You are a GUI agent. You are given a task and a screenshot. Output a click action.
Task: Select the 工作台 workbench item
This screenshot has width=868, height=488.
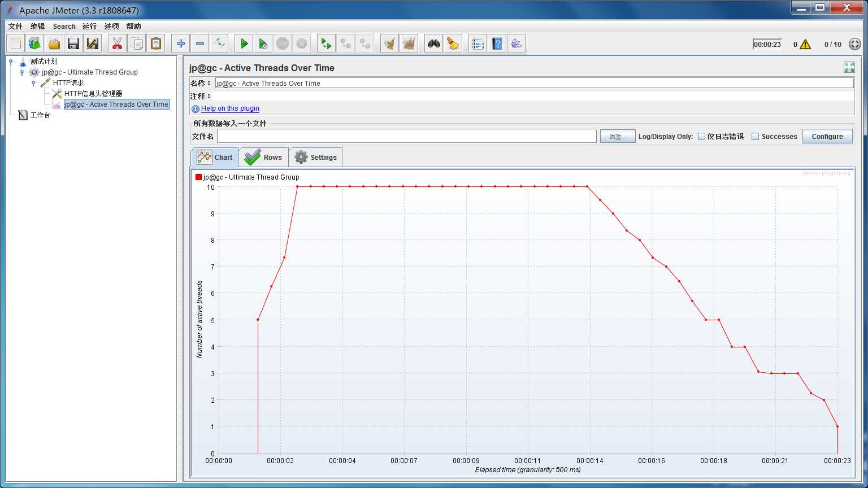40,115
